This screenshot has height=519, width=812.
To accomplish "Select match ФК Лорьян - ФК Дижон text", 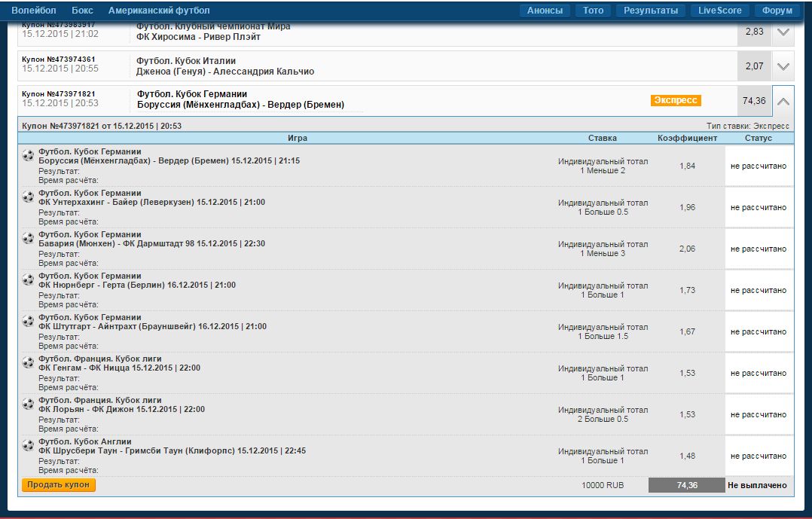I will point(121,409).
